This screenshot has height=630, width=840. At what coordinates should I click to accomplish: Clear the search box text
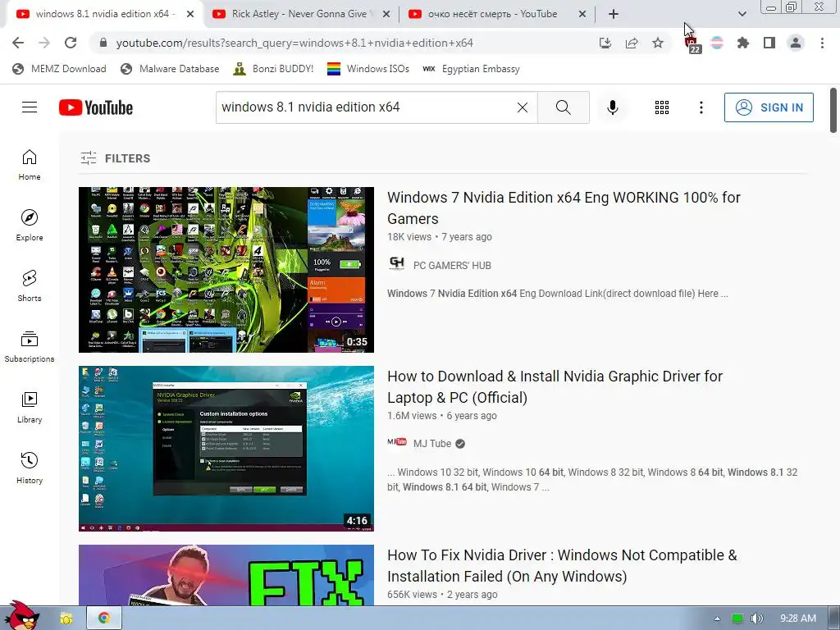pyautogui.click(x=523, y=107)
